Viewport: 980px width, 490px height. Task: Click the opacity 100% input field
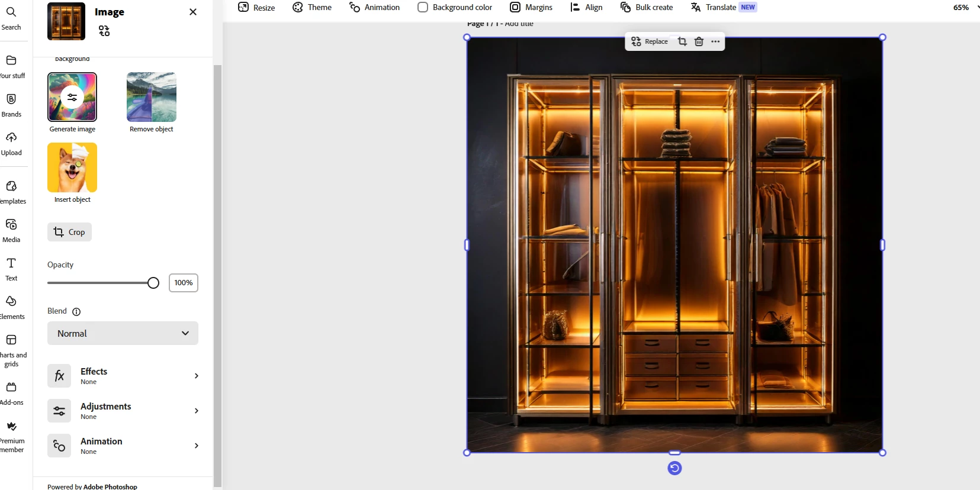(184, 283)
